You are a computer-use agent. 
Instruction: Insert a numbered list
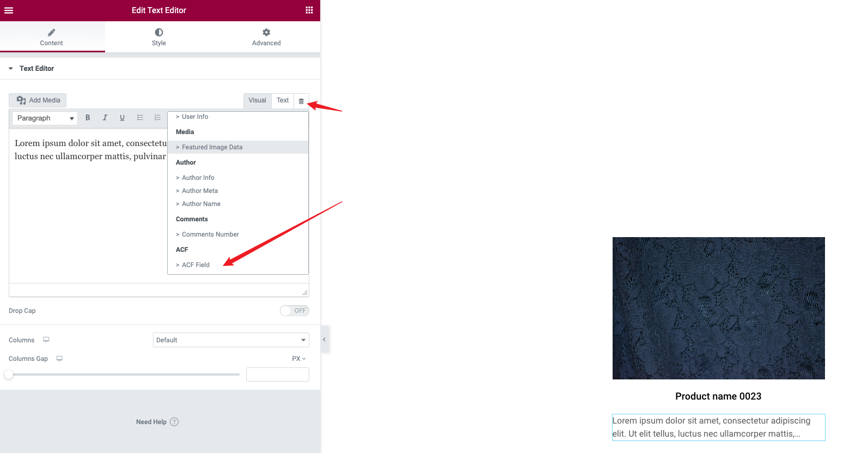point(157,118)
